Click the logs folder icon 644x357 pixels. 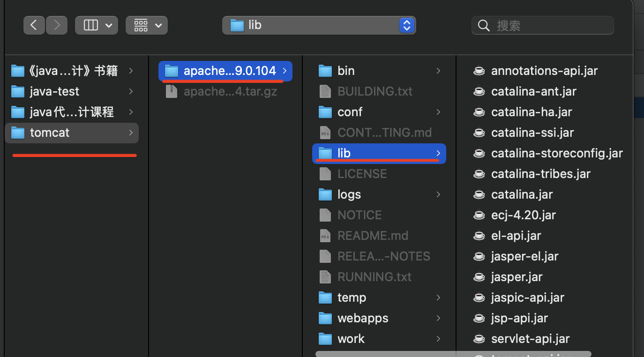(325, 194)
